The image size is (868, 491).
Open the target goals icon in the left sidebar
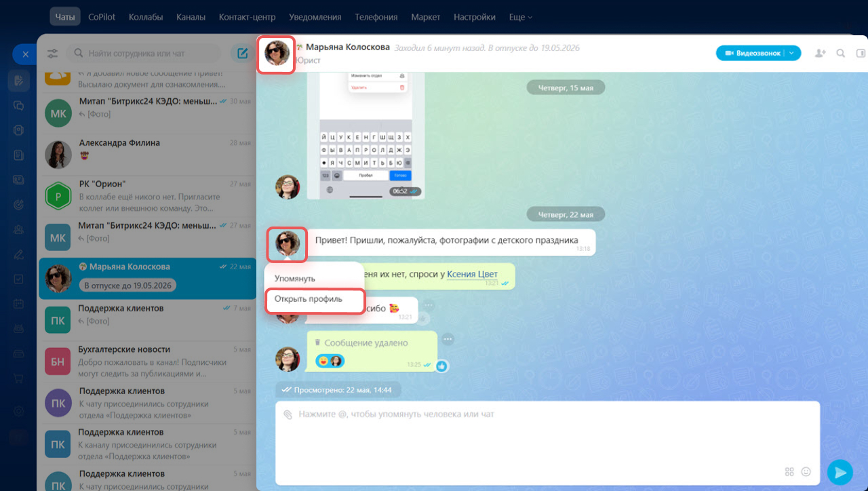tap(19, 205)
